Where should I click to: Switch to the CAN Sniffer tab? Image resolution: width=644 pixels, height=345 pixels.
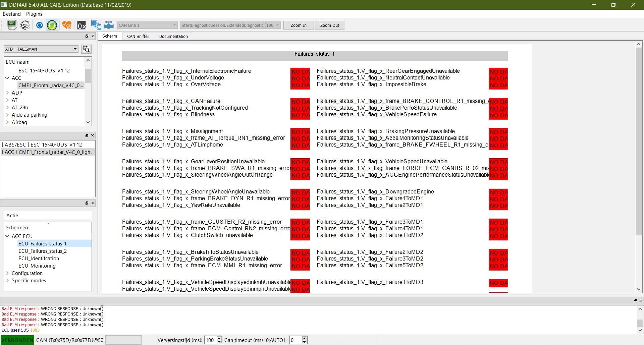pos(138,36)
